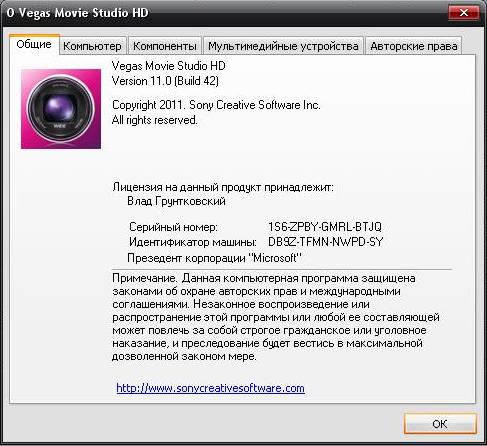Close the Vegas Movie Studio HD dialog

coord(464,13)
